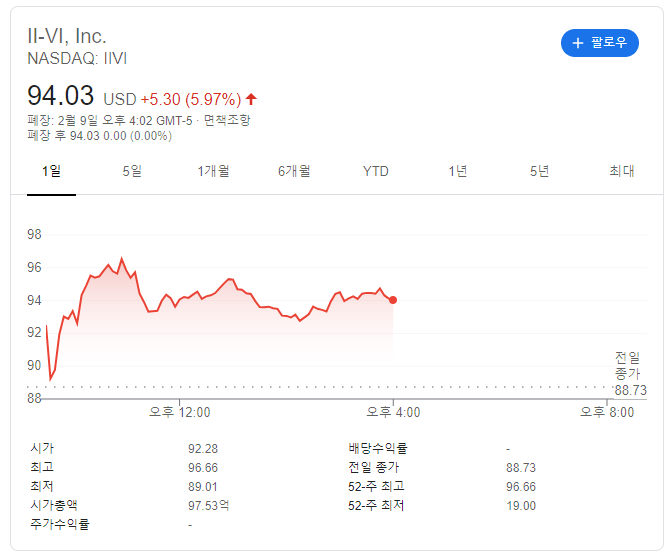
Task: Click the 전일 종가 value 88.73 in table
Action: tap(521, 468)
